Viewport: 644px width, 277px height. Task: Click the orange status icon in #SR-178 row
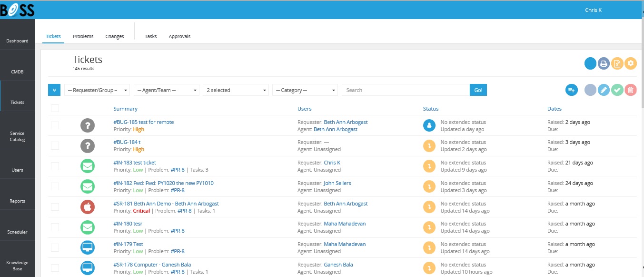pyautogui.click(x=430, y=268)
